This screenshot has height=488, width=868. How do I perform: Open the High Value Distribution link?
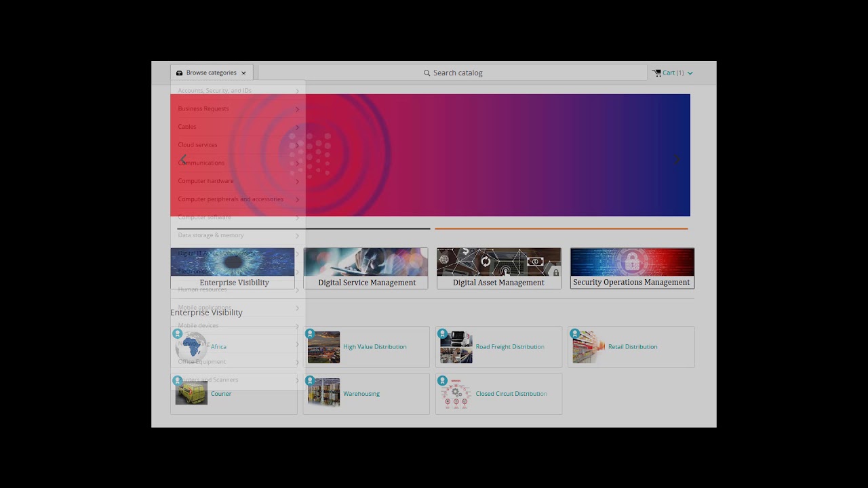(x=375, y=346)
